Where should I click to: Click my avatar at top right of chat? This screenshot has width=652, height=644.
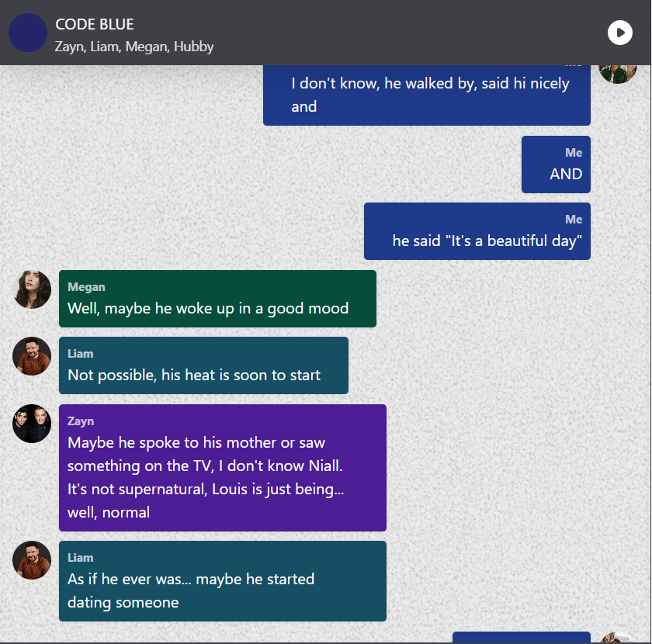(618, 74)
